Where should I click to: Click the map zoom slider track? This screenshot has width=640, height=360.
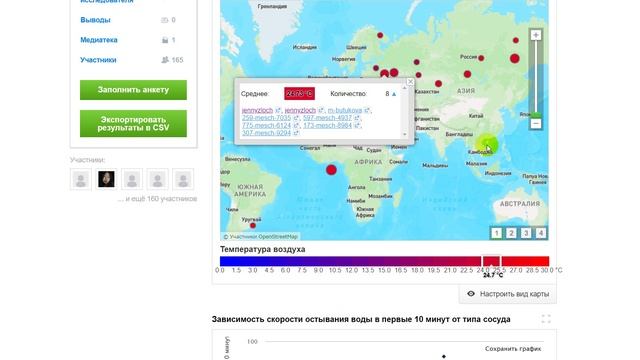[536, 78]
